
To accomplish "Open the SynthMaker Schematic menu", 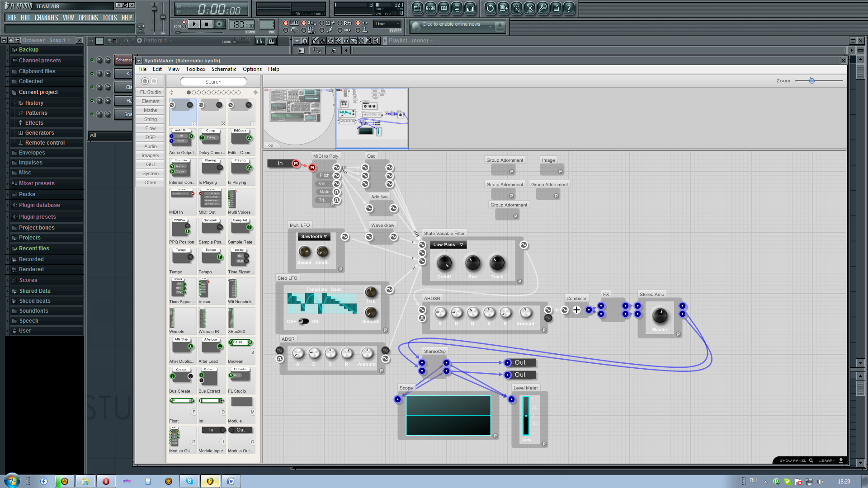I will click(x=224, y=69).
